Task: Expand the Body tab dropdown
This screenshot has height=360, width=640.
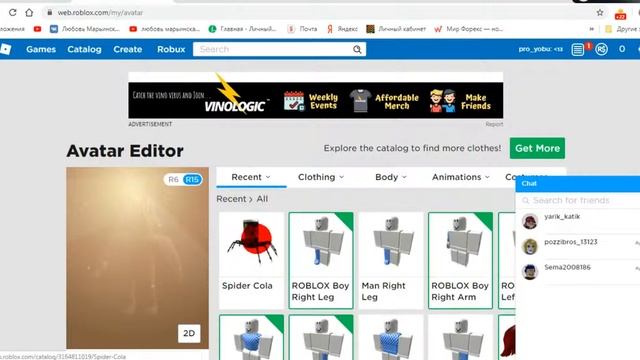Action: tap(391, 177)
